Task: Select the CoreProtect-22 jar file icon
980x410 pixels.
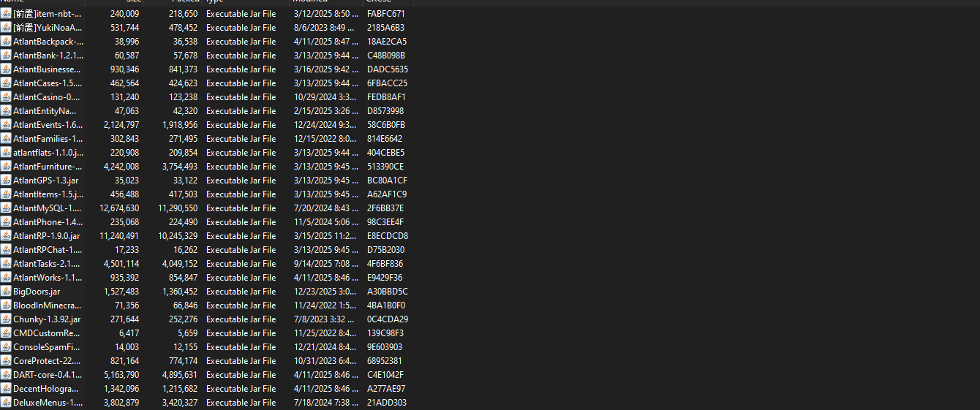Action: pyautogui.click(x=6, y=361)
